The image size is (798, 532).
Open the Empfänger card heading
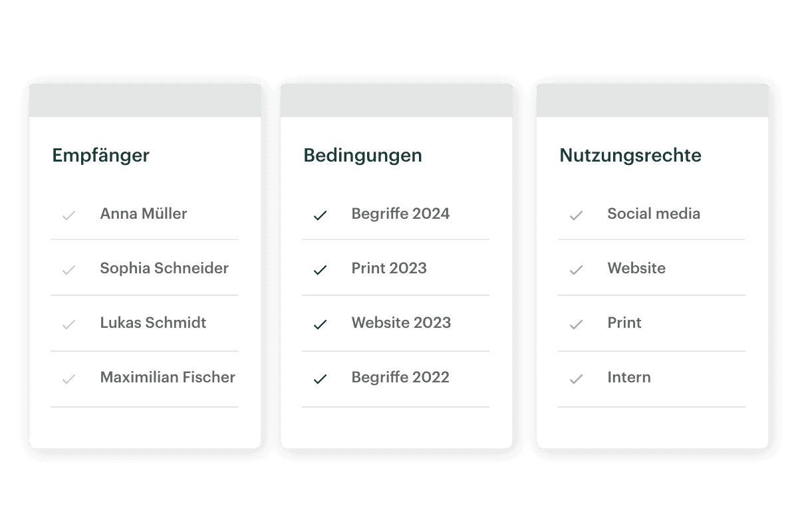pyautogui.click(x=101, y=156)
